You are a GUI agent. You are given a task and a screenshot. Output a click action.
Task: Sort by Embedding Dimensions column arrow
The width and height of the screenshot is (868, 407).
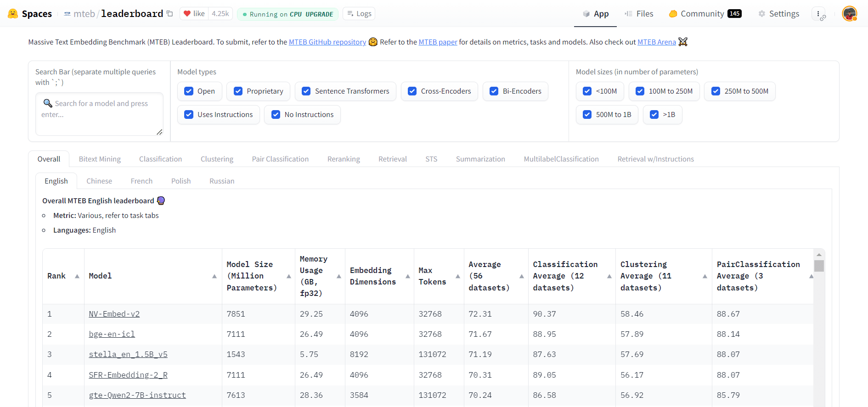coord(408,276)
